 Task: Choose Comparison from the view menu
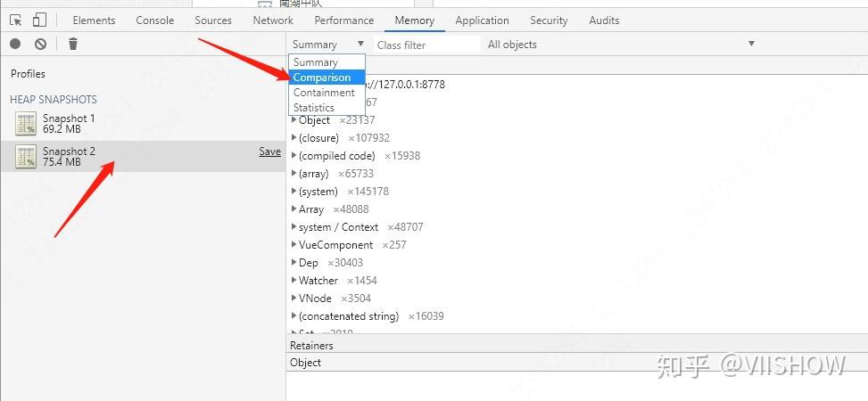(322, 78)
